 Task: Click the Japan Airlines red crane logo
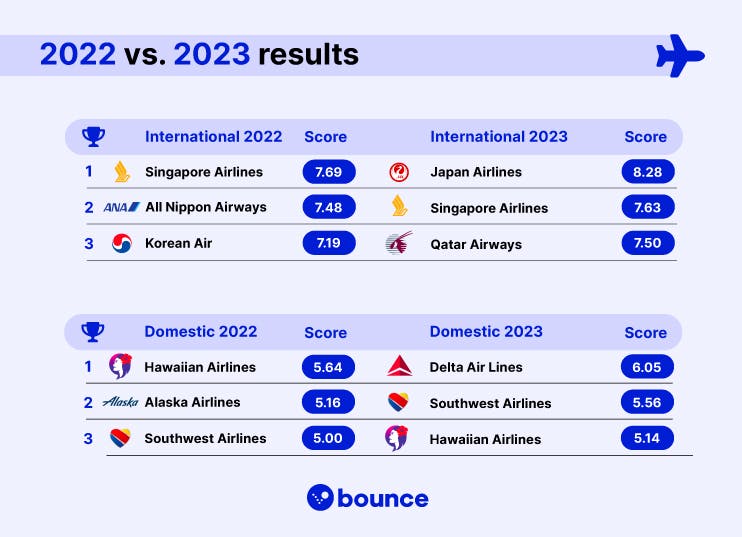coord(398,172)
